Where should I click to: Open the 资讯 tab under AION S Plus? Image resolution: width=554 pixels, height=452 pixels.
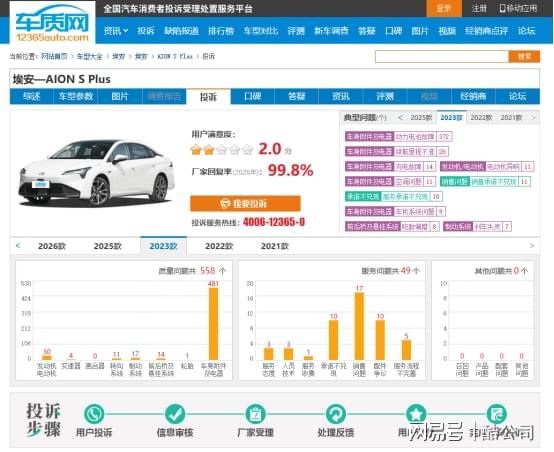(341, 96)
